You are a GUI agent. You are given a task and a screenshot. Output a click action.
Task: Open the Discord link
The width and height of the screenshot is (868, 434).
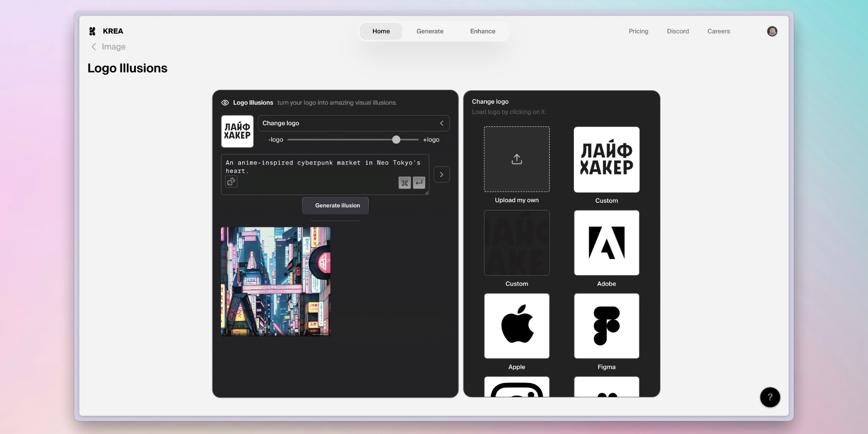click(x=678, y=31)
